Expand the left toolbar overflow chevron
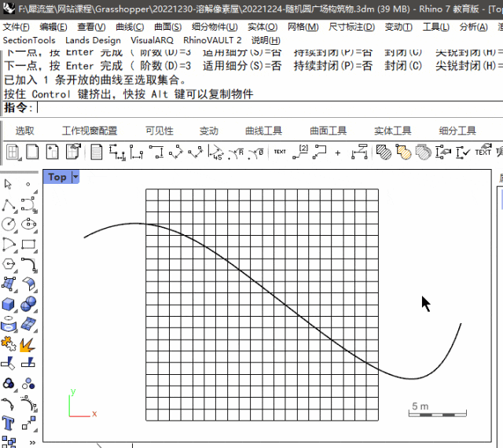This screenshot has width=503, height=448. pos(32,442)
